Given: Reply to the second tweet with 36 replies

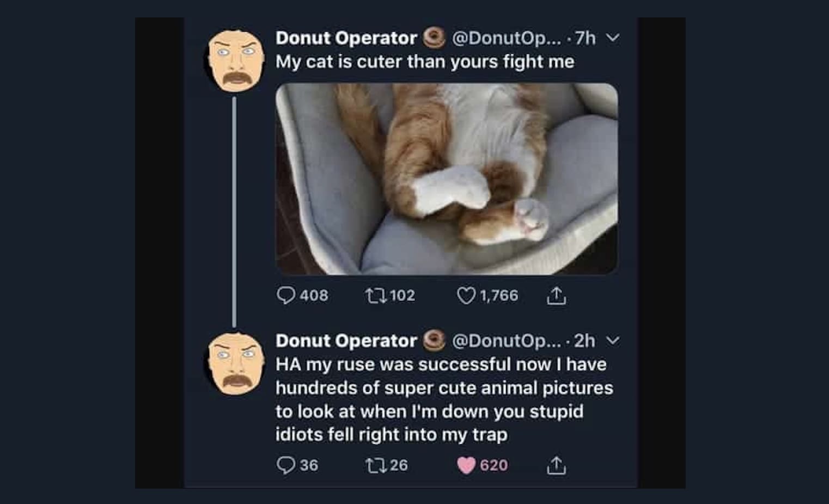Looking at the screenshot, I should tap(286, 465).
